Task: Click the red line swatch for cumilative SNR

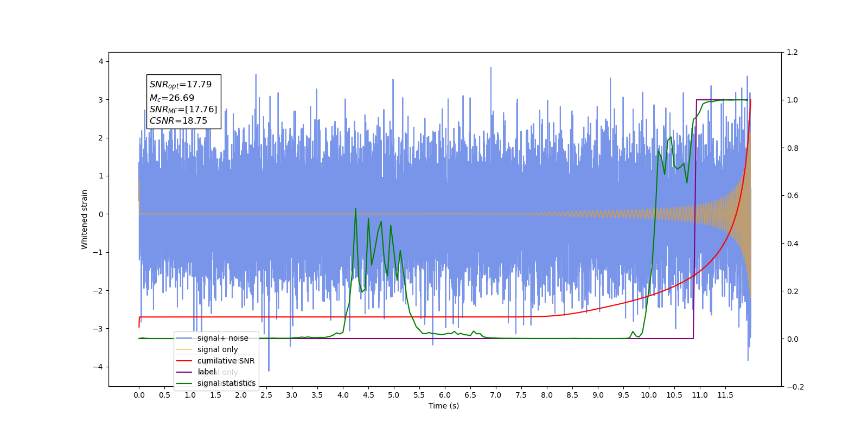Action: point(184,361)
